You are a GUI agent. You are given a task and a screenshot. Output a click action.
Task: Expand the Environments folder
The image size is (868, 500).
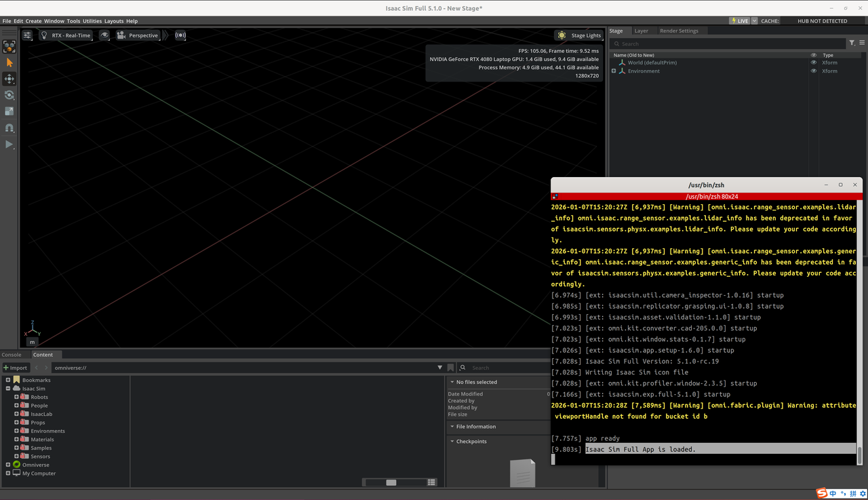[16, 431]
